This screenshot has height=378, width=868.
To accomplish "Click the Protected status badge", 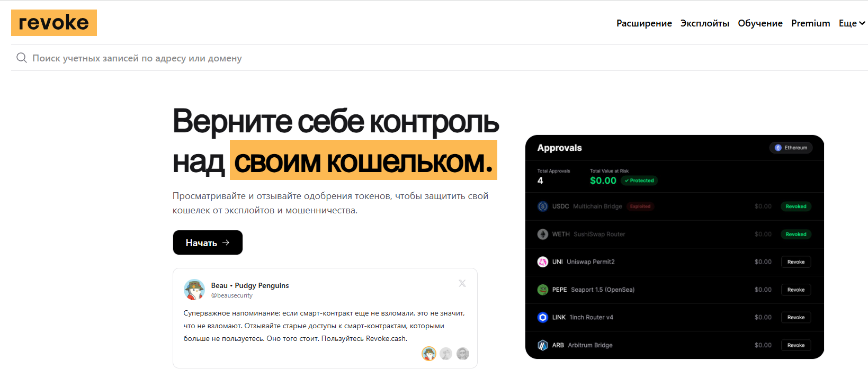I will [x=639, y=181].
